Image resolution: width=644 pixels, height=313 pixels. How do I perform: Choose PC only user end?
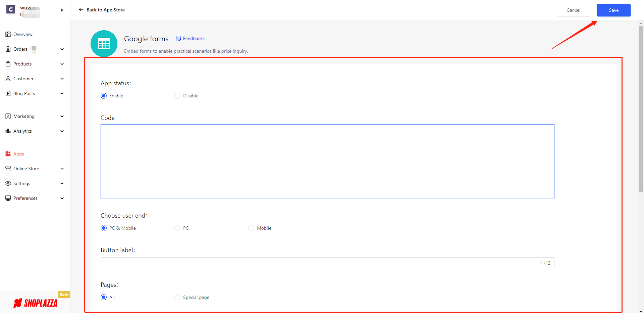click(177, 228)
